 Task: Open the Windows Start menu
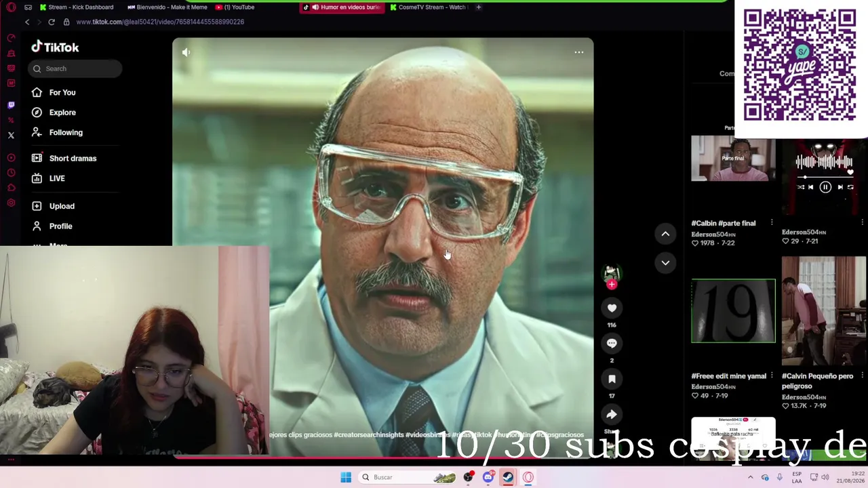346,477
